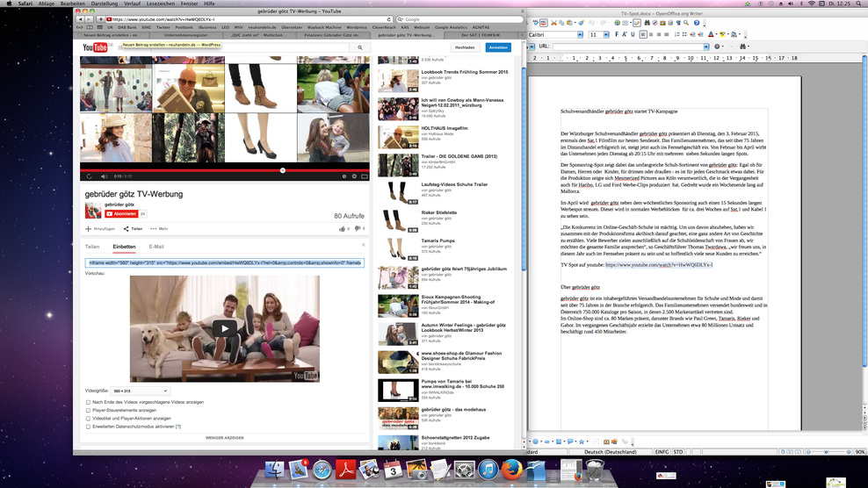Image resolution: width=868 pixels, height=488 pixels.
Task: Click the Cut scissors icon in Writer
Action: 553,23
